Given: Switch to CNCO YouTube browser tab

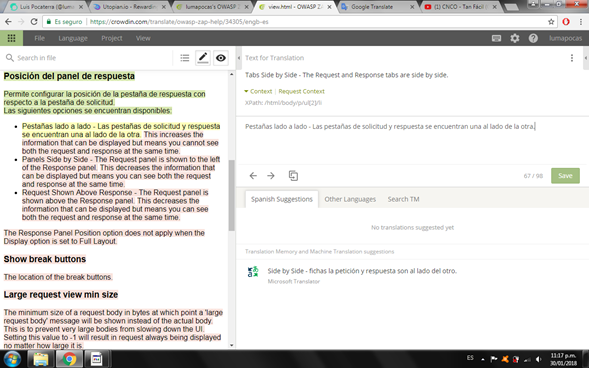Looking at the screenshot, I should pyautogui.click(x=461, y=7).
